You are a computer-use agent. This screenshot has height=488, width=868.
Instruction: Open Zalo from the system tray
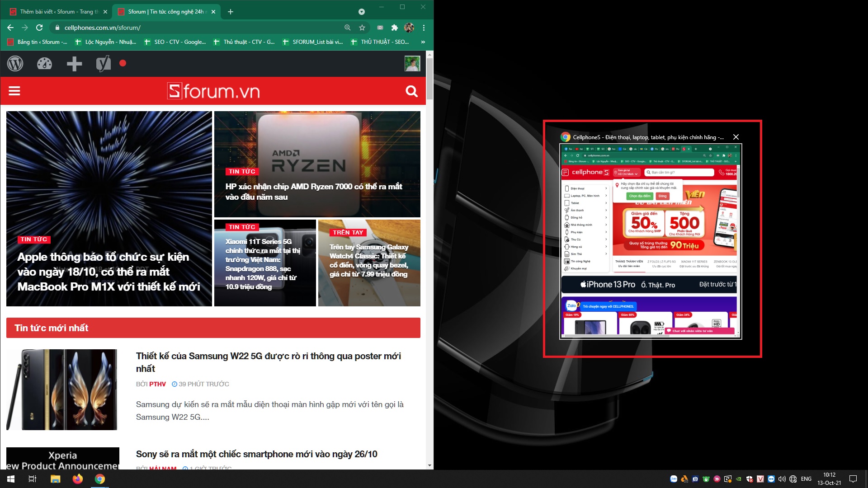(674, 479)
